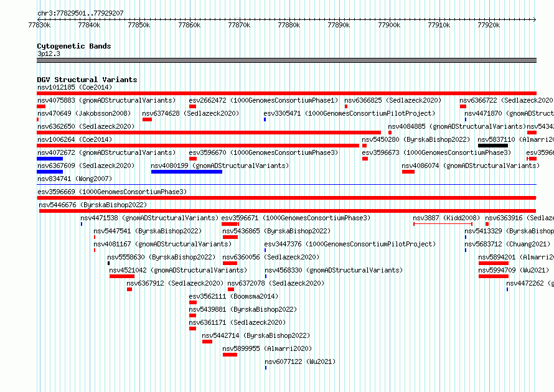The height and width of the screenshot is (392, 554).
Task: Click nsv6372078 (Sedlazeck2020) label
Action: [x=276, y=283]
